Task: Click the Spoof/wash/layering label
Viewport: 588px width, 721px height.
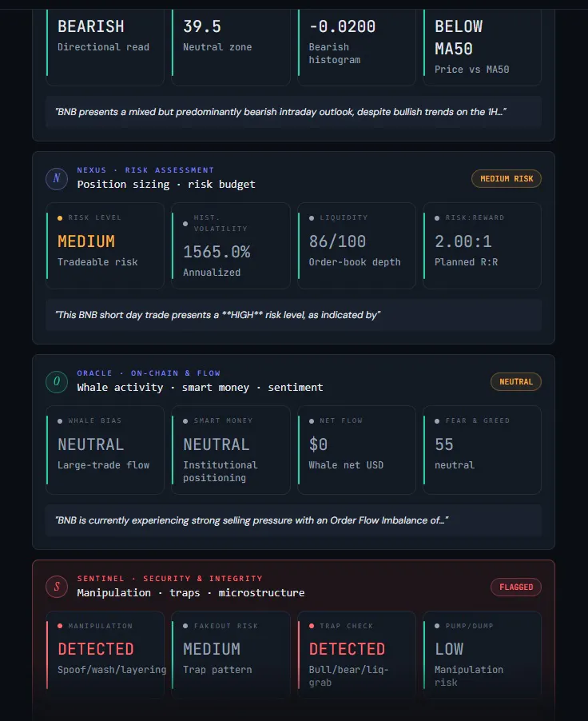Action: pos(112,670)
